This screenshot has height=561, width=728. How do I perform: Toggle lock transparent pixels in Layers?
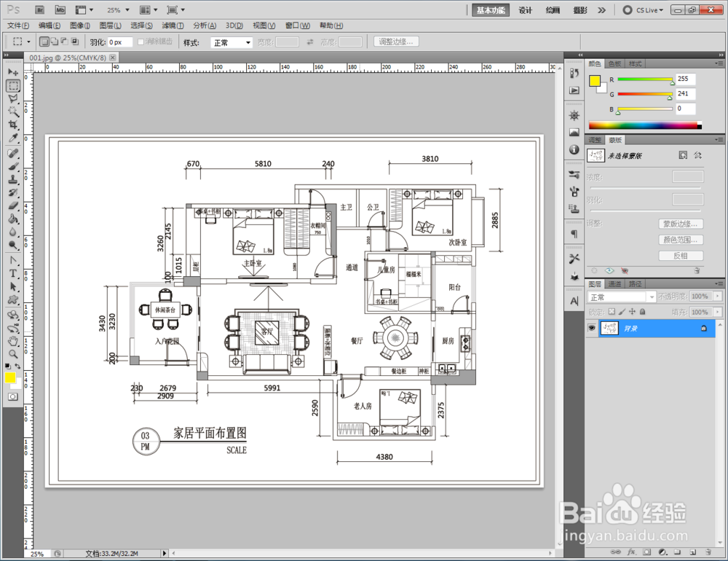point(612,312)
